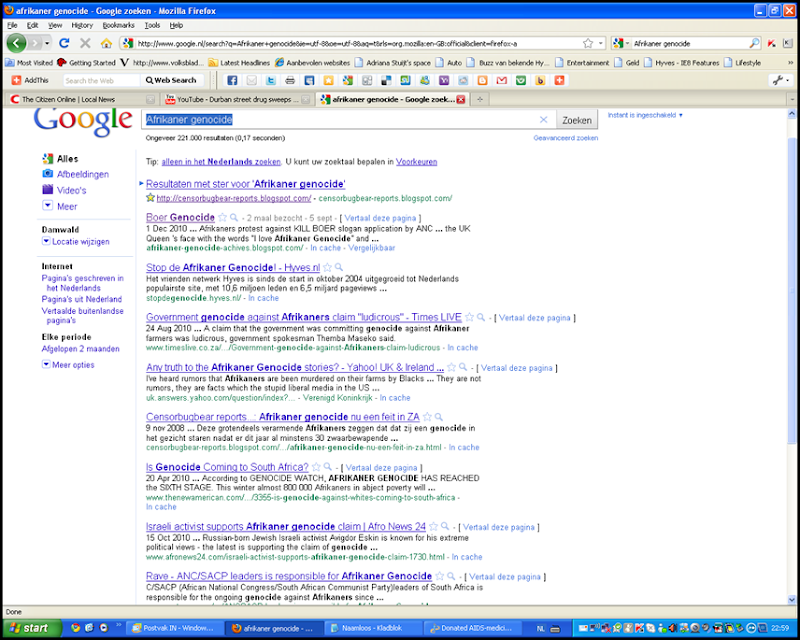Viewport: 800px width, 640px height.
Task: Open Latest Headlines bookmark feed
Action: [x=239, y=63]
